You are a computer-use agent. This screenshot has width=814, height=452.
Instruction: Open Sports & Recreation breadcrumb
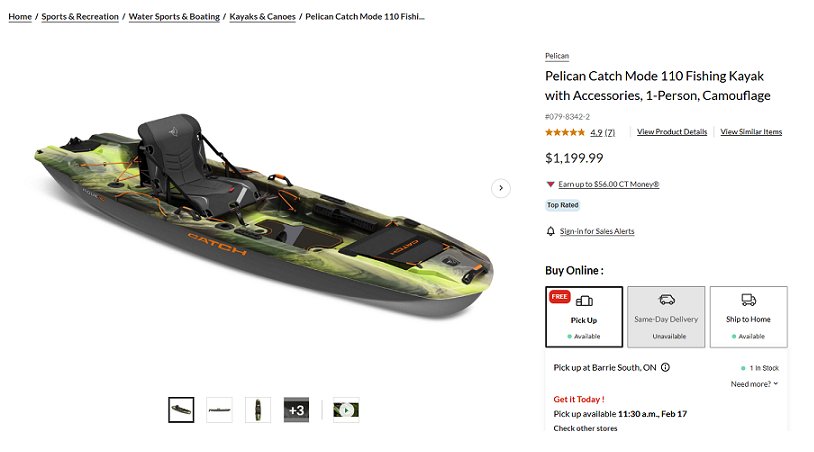point(80,17)
